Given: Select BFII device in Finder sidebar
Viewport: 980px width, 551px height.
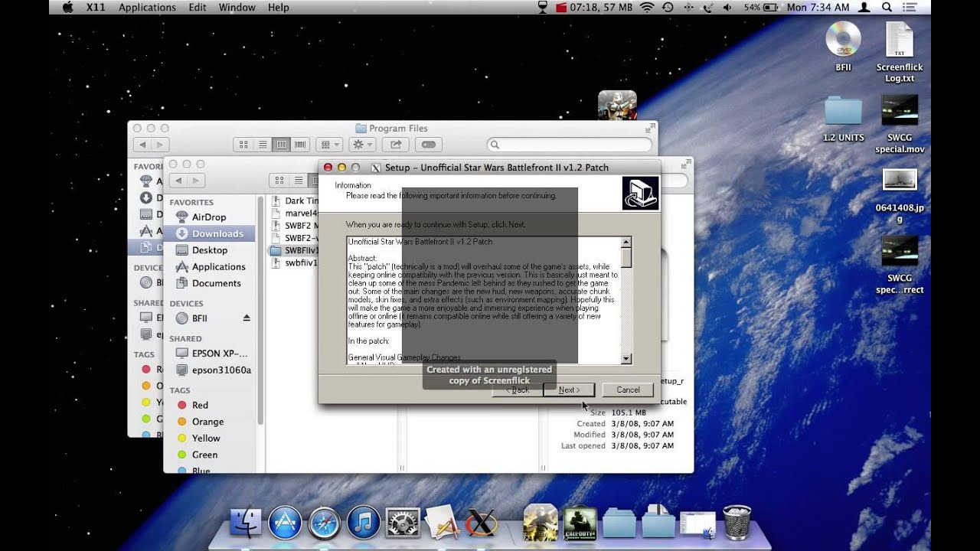Looking at the screenshot, I should click(x=199, y=318).
